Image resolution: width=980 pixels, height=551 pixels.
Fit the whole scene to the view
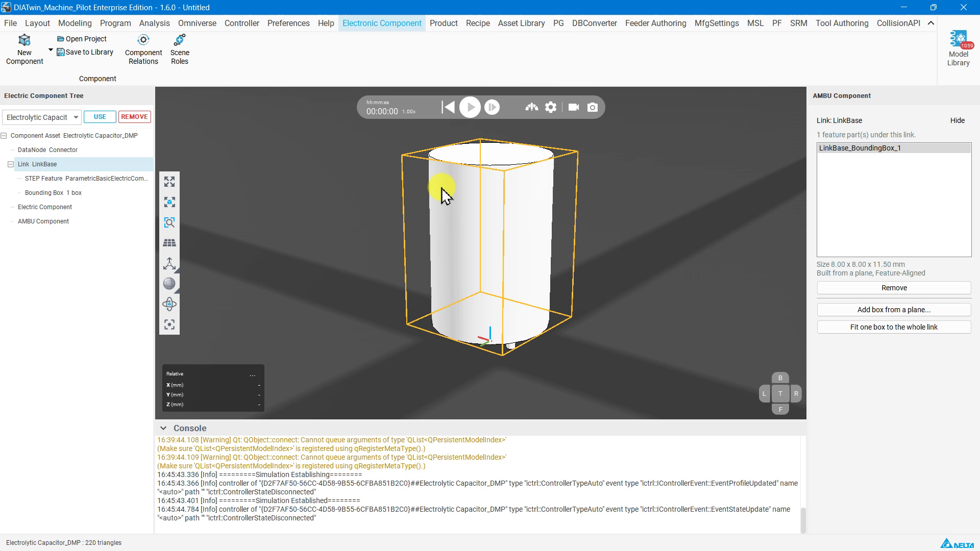tap(169, 182)
